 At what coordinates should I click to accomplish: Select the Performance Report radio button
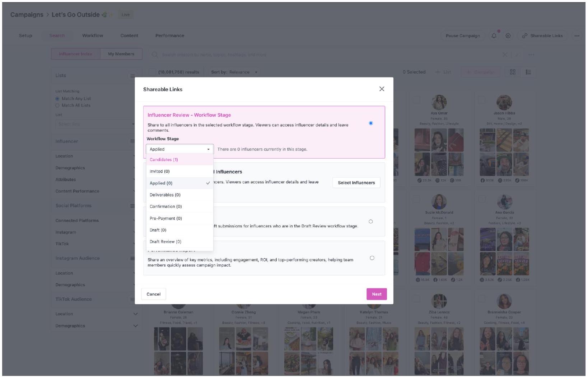(372, 258)
